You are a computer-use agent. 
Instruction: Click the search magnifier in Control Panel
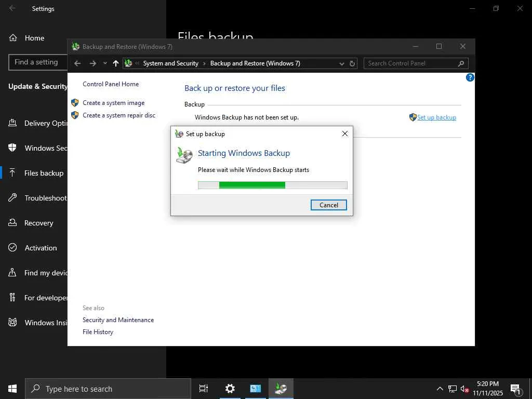[461, 63]
